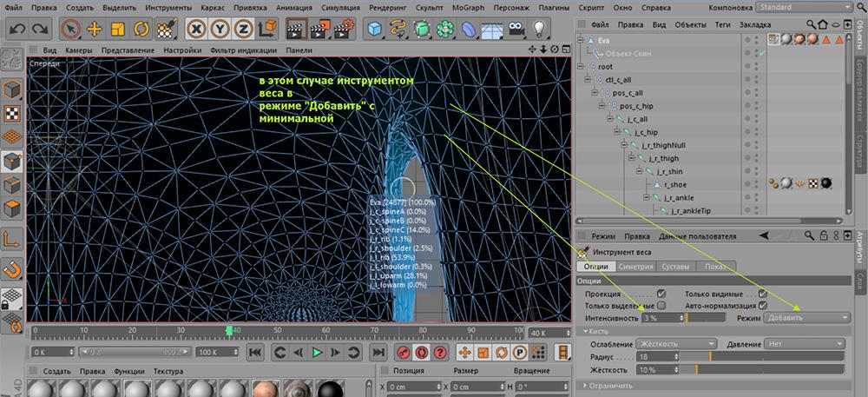
Task: Click the Render to Picture Viewer icon
Action: pos(320,29)
